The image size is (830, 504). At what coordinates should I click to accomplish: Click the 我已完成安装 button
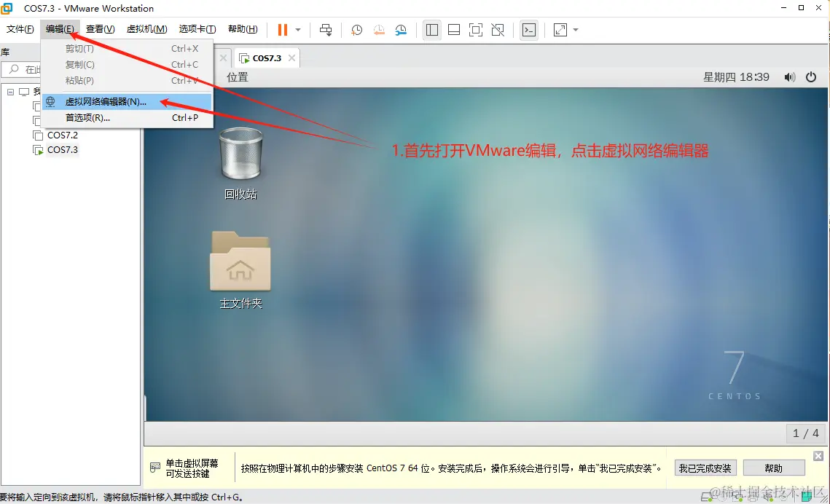click(x=705, y=468)
